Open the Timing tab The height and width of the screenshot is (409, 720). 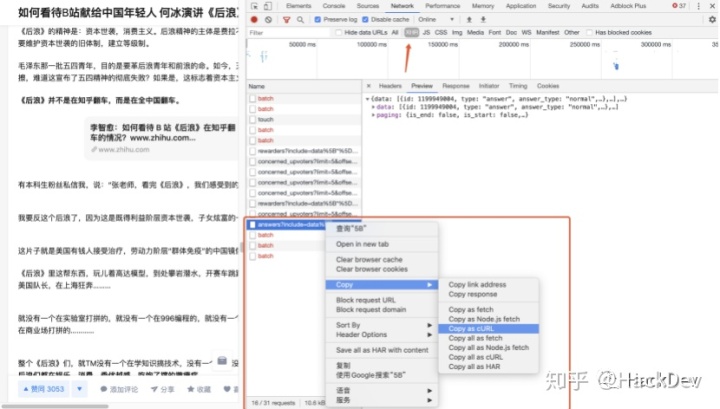518,86
